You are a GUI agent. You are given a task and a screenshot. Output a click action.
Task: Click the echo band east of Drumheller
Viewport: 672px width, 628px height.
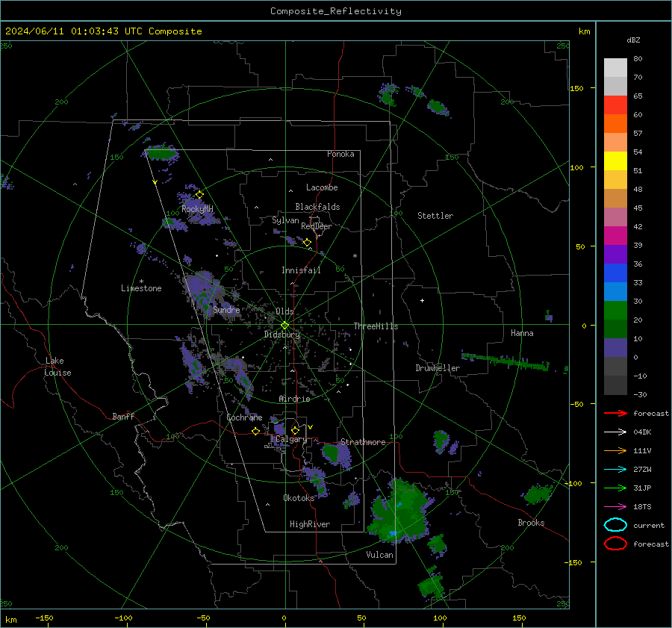pos(505,361)
